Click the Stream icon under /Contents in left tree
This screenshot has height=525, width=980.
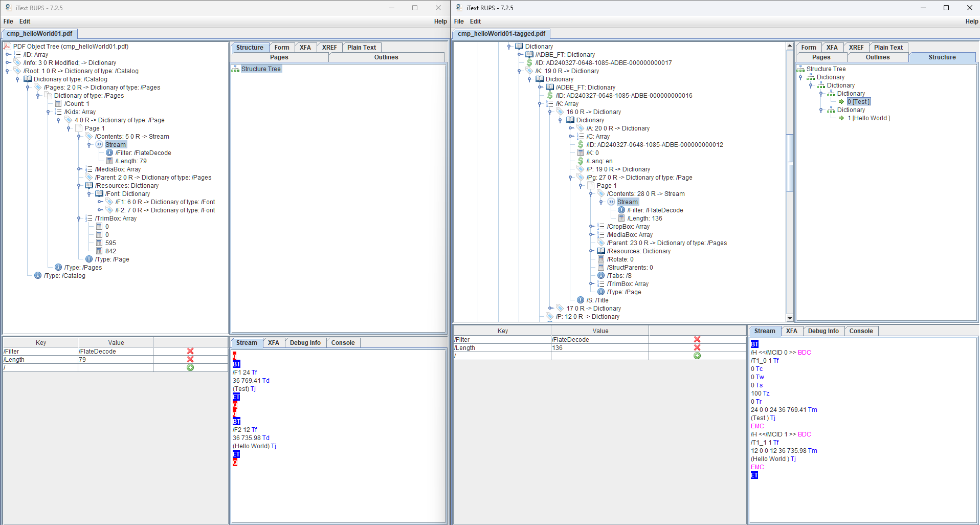(99, 144)
